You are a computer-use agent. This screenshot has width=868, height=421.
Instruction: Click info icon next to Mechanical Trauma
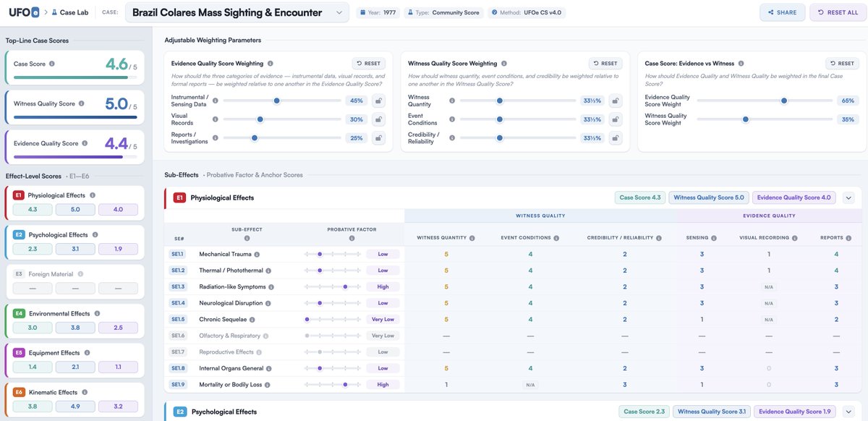[x=257, y=255]
